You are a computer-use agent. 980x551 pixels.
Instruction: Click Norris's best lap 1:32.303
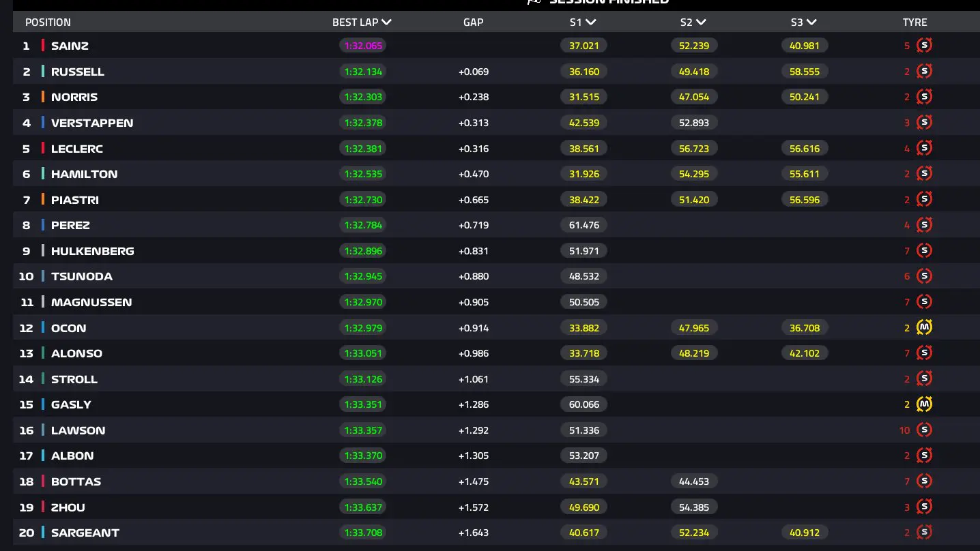[x=363, y=97]
